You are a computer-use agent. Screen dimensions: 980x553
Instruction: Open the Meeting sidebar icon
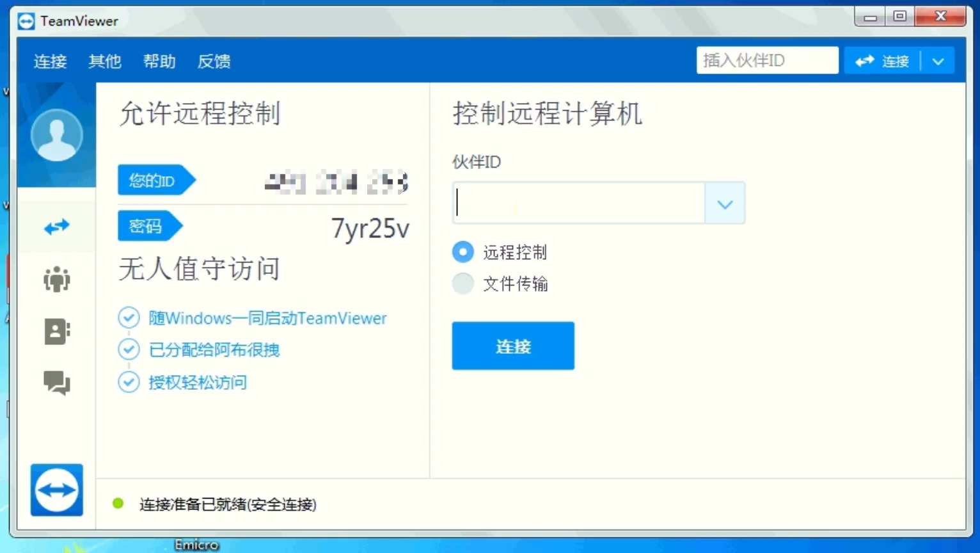click(x=57, y=279)
